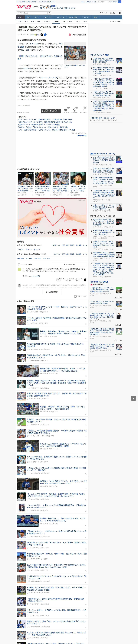Click the magnifier icon in the top web search box

pos(120,2)
